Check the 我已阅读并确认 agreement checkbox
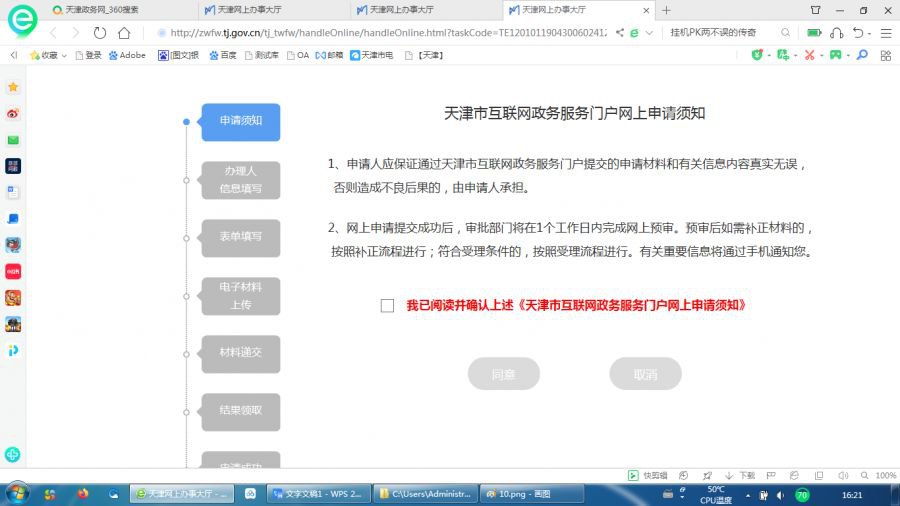Screen dimensions: 900x506 point(387,306)
